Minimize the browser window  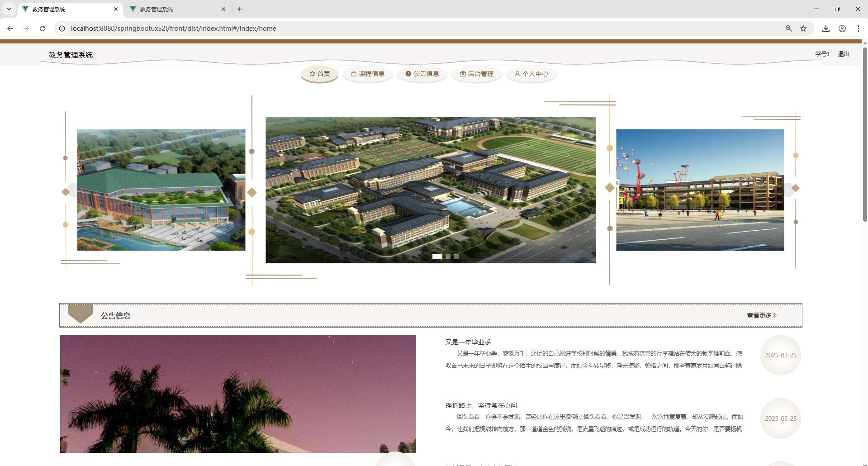coord(816,9)
